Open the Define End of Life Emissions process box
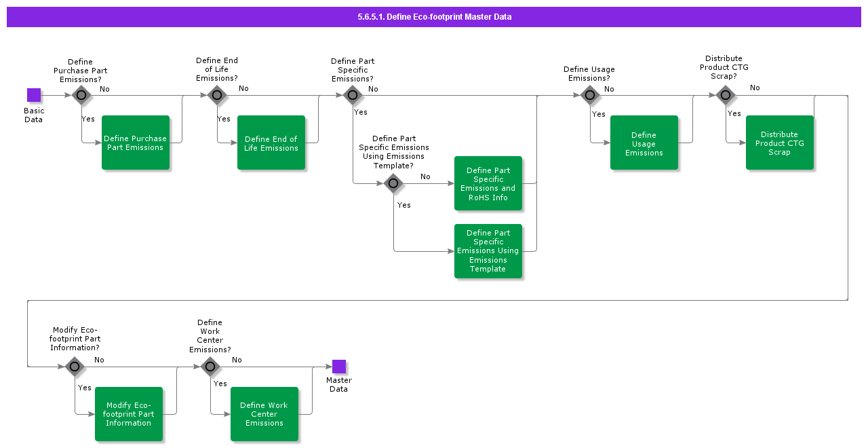868x448 pixels. 271,143
